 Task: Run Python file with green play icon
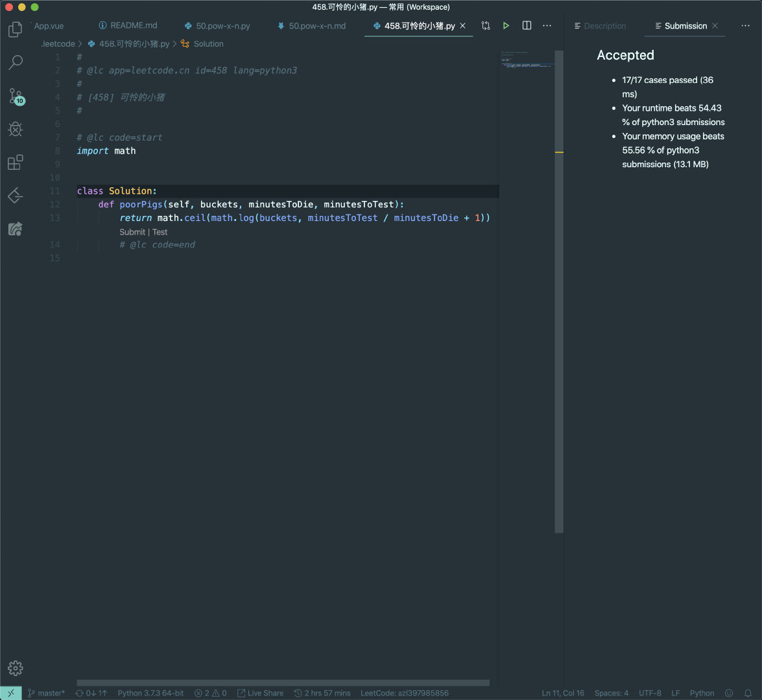506,26
